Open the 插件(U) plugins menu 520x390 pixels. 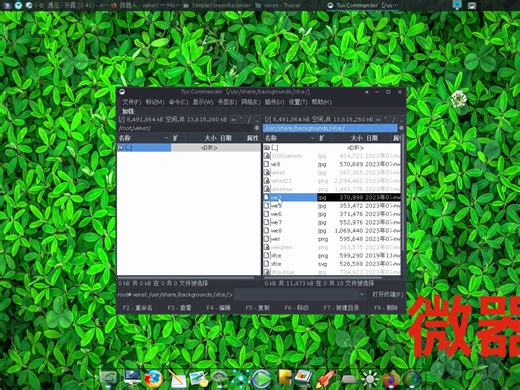click(x=274, y=102)
